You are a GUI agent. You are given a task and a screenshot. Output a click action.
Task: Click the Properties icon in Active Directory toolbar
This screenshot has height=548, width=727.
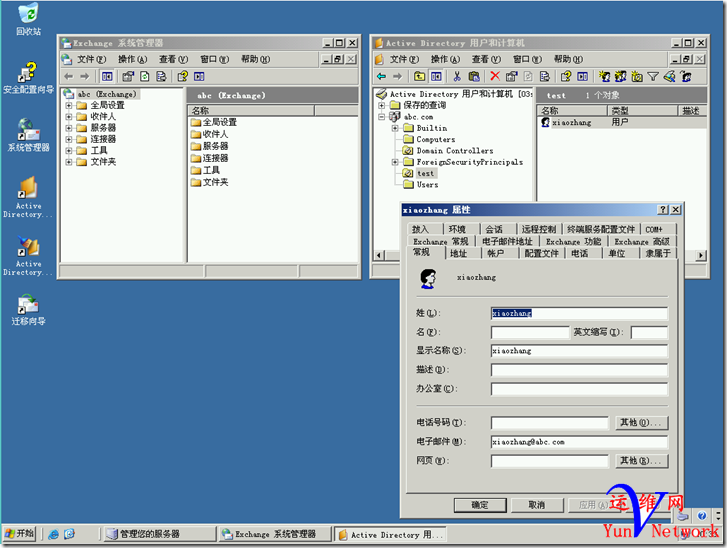(511, 76)
